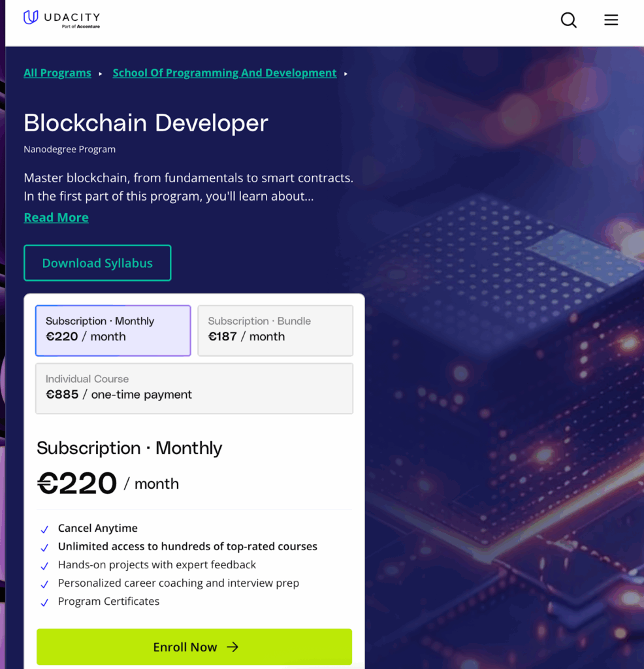Select the Subscription Bundle €187 plan
644x669 pixels.
coord(275,330)
